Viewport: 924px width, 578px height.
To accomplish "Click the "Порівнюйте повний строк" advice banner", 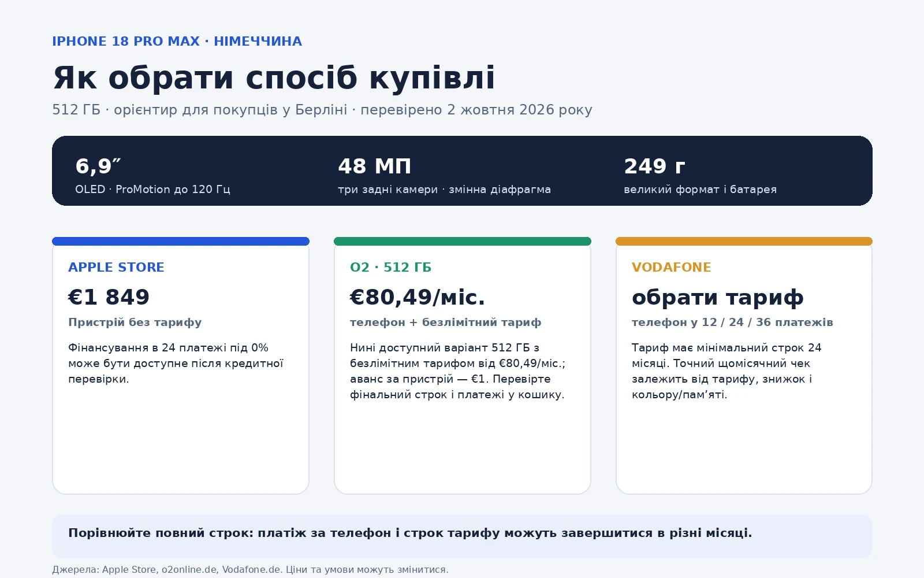I will [x=462, y=536].
